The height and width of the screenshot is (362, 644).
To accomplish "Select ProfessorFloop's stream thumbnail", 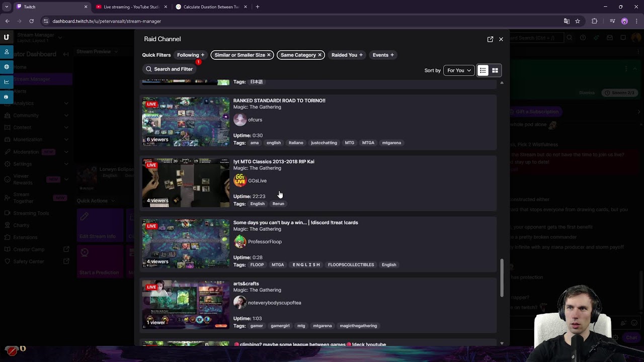I will click(x=186, y=244).
